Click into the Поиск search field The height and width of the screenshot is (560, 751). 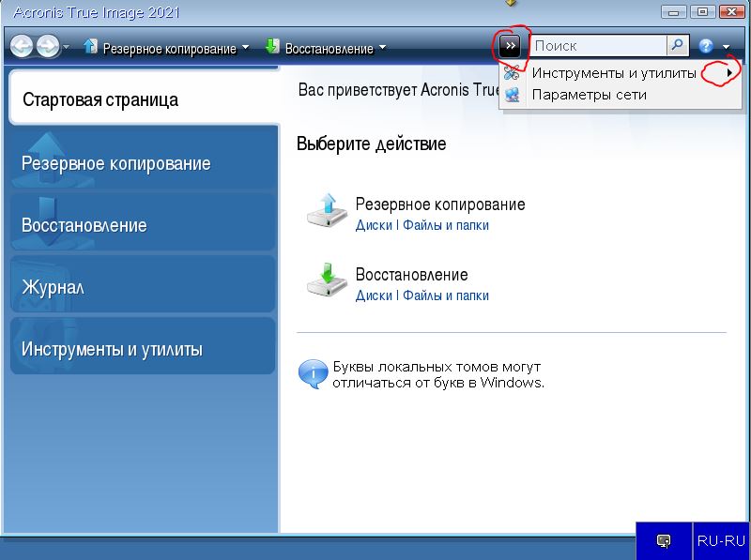point(598,45)
